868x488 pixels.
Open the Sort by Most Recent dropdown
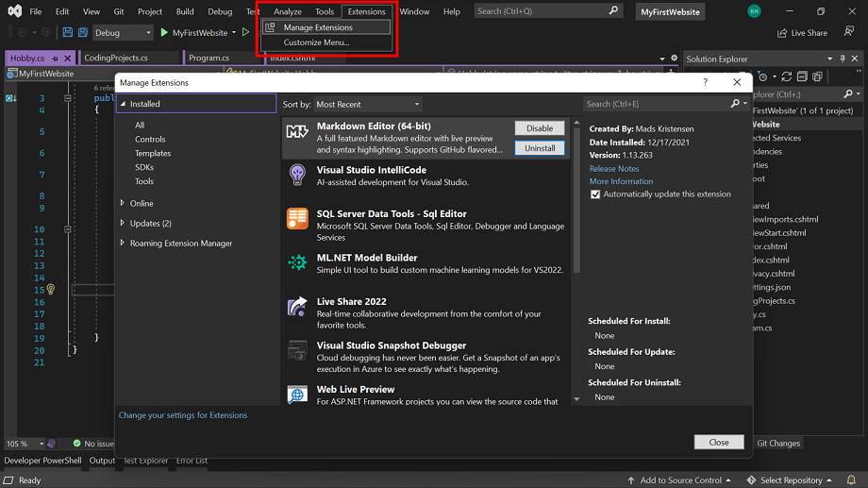(x=368, y=104)
